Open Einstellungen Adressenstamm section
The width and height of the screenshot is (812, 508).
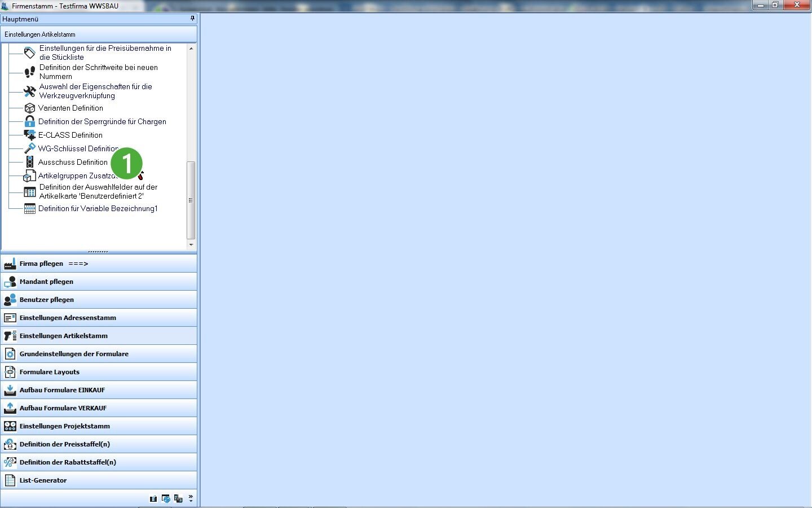(x=99, y=318)
